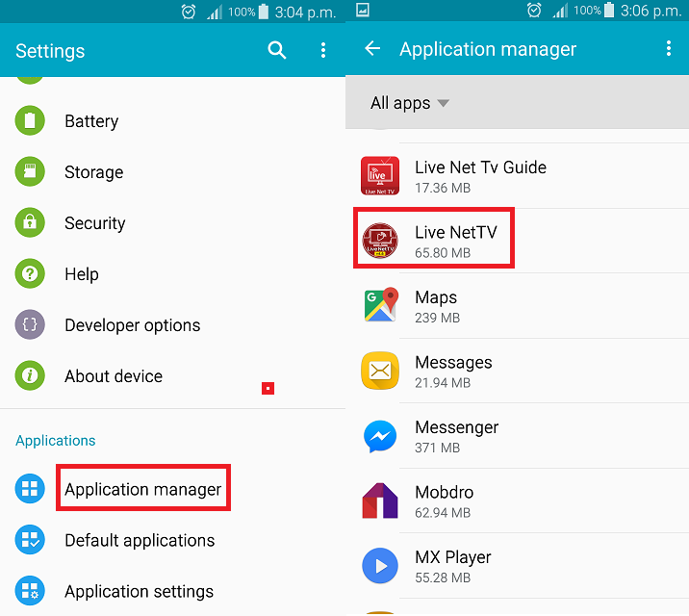Tap Messages app name

[453, 363]
